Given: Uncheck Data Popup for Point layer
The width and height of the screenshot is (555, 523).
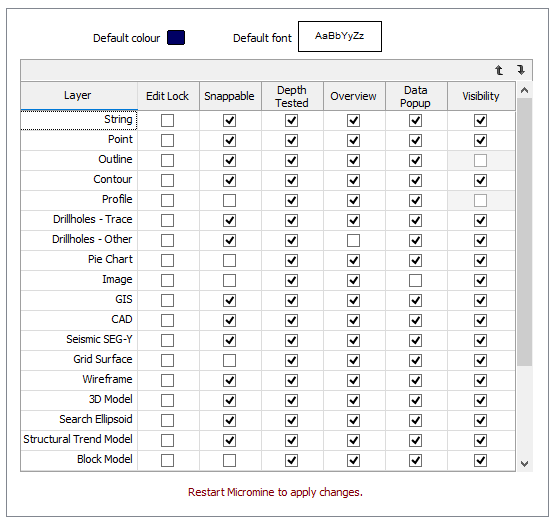Looking at the screenshot, I should pyautogui.click(x=415, y=140).
